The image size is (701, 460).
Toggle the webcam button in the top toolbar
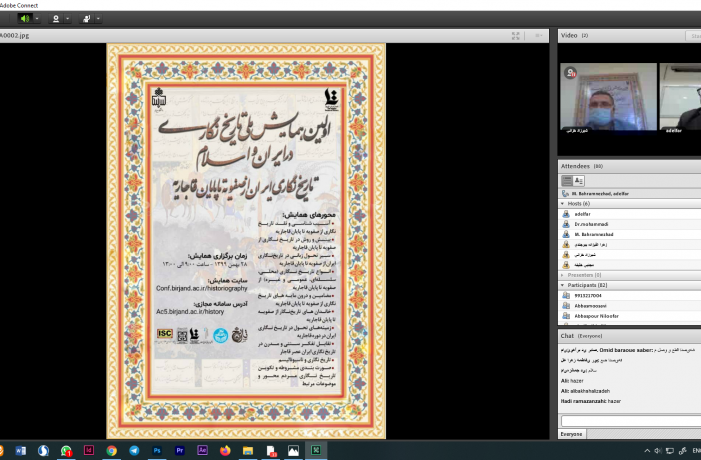tap(56, 18)
